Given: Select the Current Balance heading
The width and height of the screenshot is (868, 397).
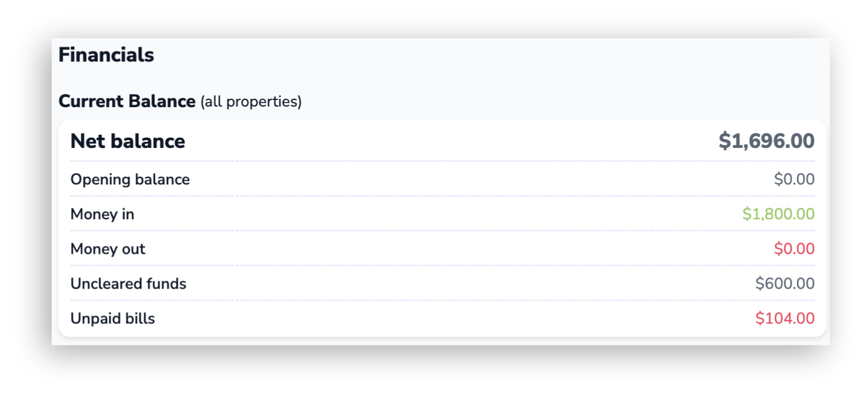Looking at the screenshot, I should click(x=127, y=101).
